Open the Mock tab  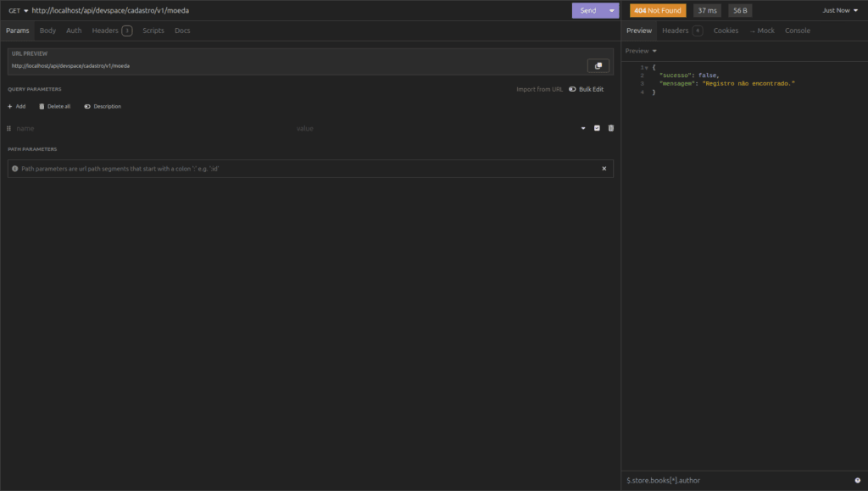tap(762, 31)
